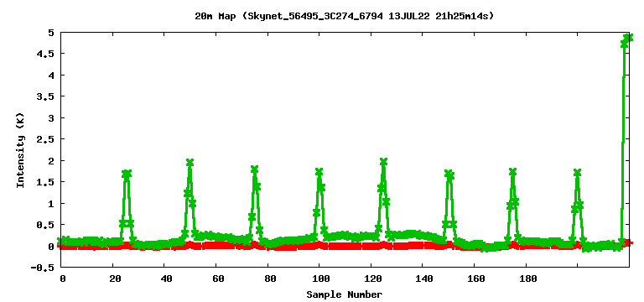Image resolution: width=644 pixels, height=302 pixels.
Task: Click the green peak near sample 75
Action: pyautogui.click(x=254, y=169)
